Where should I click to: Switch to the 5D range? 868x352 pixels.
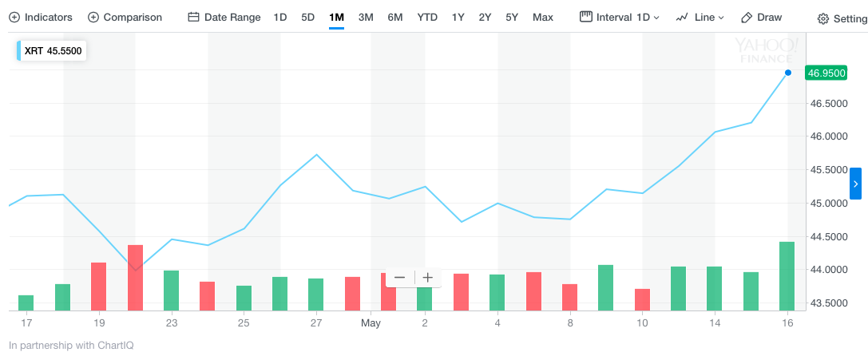point(307,17)
